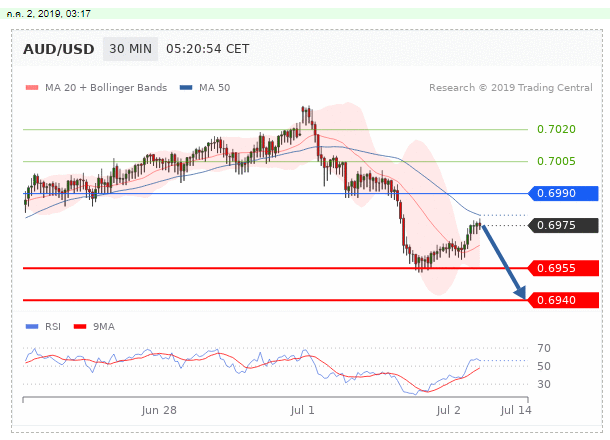
Task: Click the 0.7005 resistance level label
Action: [556, 161]
